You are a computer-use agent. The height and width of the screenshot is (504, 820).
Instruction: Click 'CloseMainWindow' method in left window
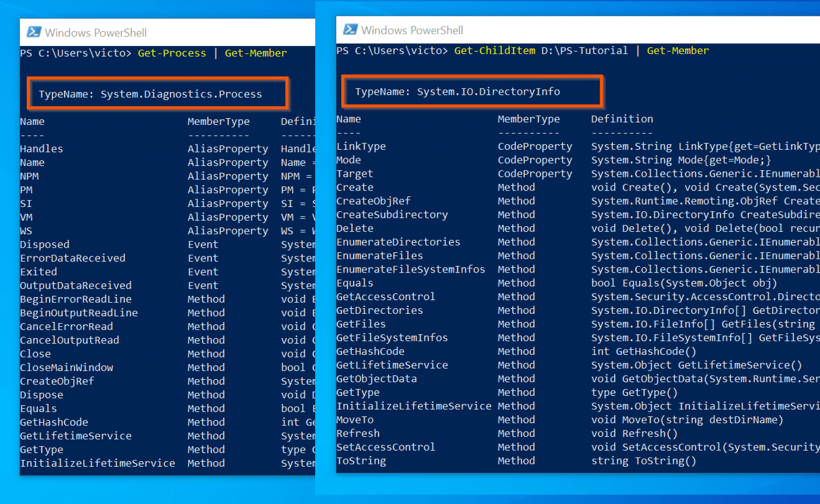(66, 367)
